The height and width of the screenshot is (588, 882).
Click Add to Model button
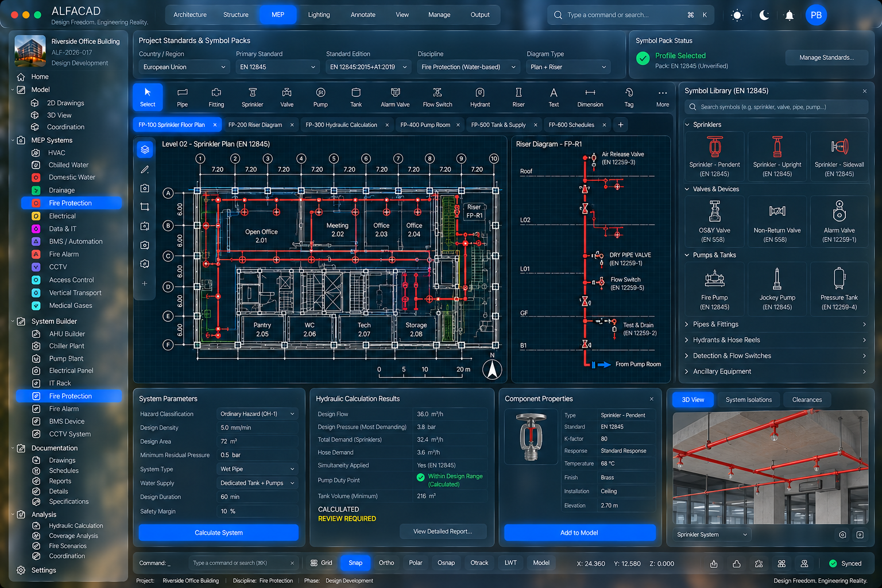[x=579, y=533]
